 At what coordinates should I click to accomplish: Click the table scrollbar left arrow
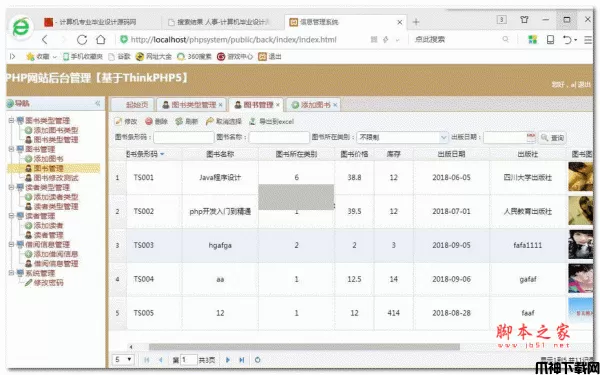pyautogui.click(x=131, y=347)
